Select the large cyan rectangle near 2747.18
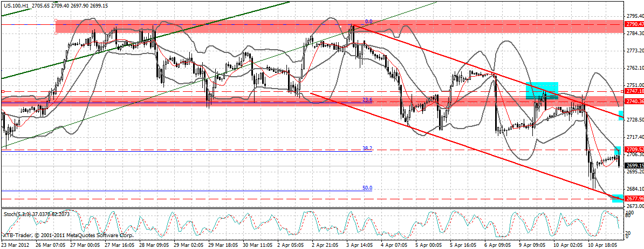This screenshot has height=249, width=644. 542,91
